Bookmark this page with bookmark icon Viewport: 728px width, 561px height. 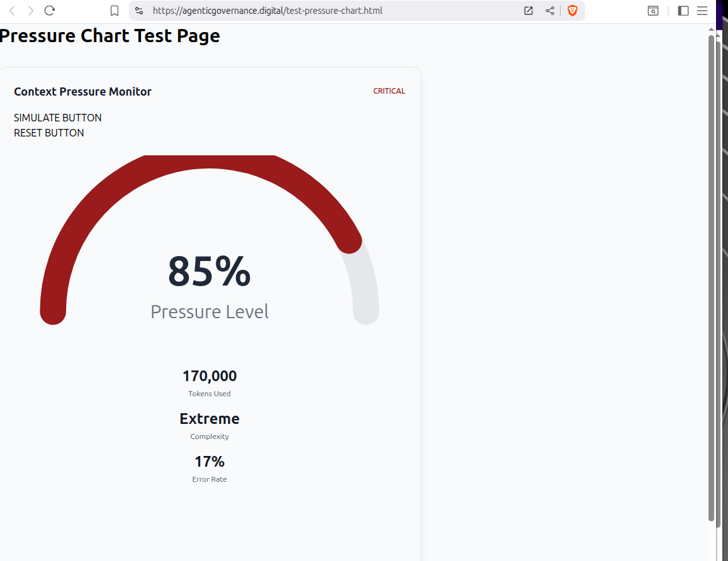[x=115, y=11]
